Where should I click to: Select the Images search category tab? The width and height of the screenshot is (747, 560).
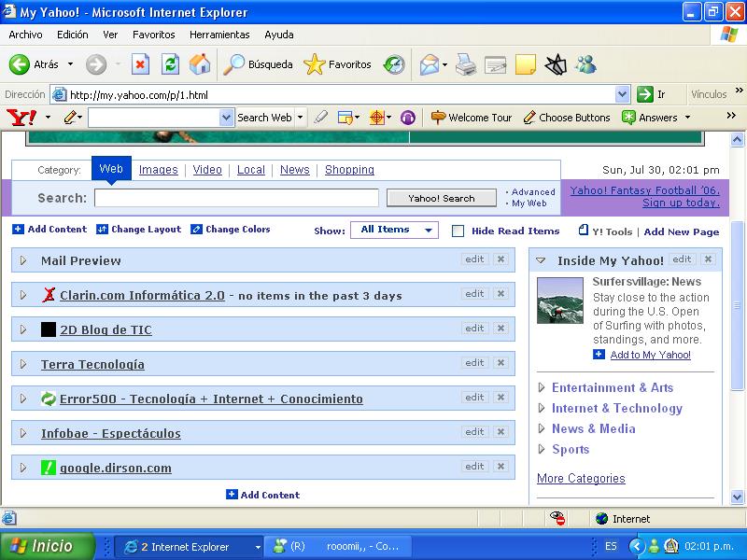[158, 170]
